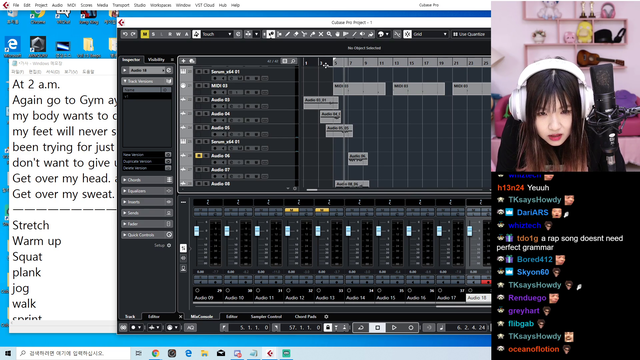The width and height of the screenshot is (640, 360).
Task: Switch to the Sampler Control tab
Action: [266, 317]
